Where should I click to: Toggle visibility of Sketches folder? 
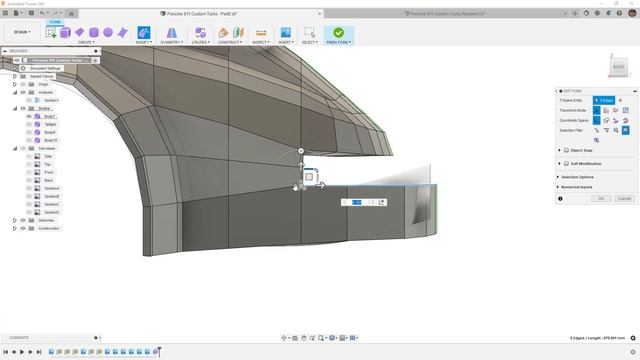(x=23, y=220)
